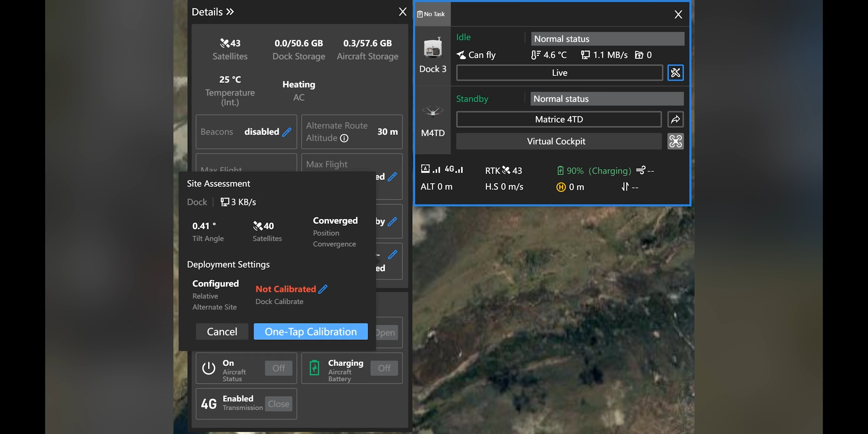This screenshot has width=868, height=434.
Task: Click the Normal status bar for Dock 3
Action: pyautogui.click(x=608, y=39)
